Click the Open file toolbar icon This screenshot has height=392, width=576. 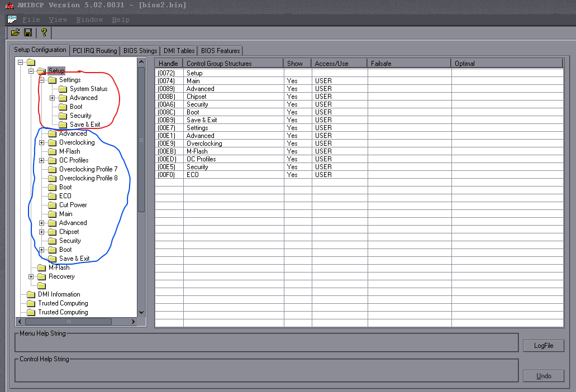pos(16,32)
